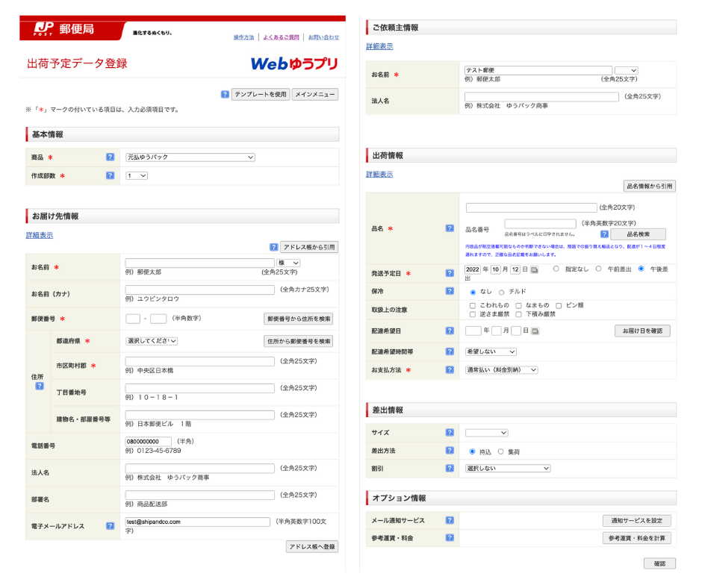Click 詳細表示 under 出荷情報

(379, 174)
